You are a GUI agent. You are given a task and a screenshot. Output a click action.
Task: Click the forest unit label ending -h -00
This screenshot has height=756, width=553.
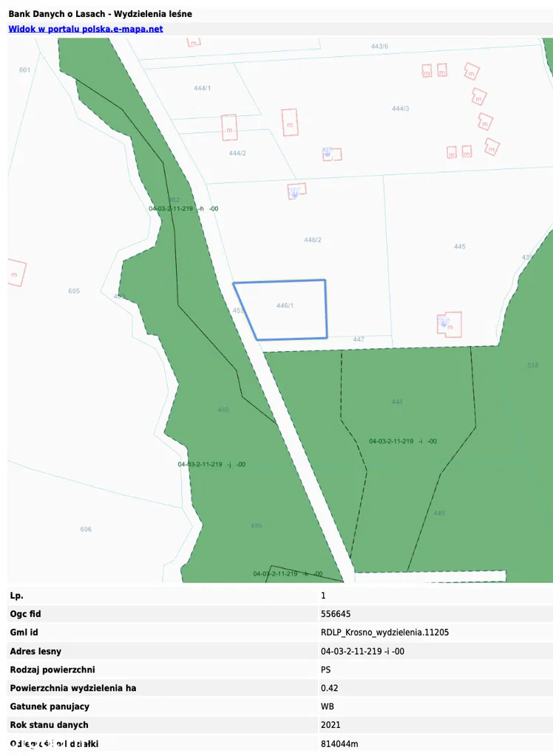point(183,208)
